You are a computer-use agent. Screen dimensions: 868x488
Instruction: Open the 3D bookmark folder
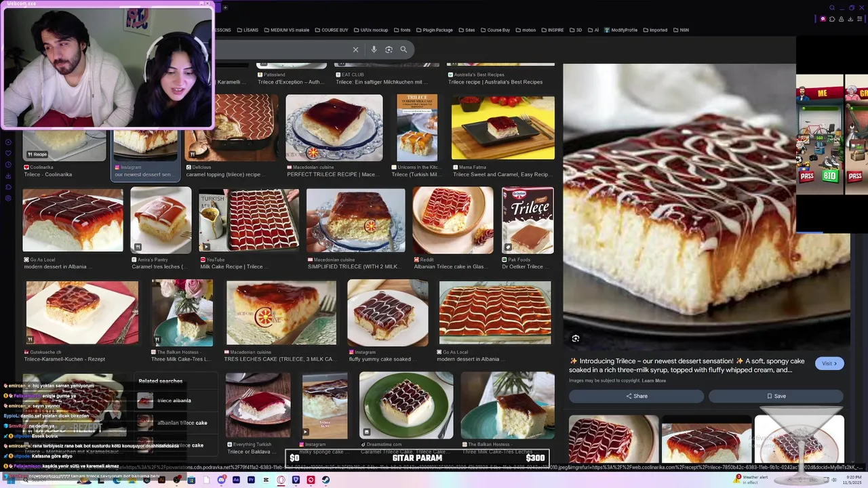(x=576, y=30)
